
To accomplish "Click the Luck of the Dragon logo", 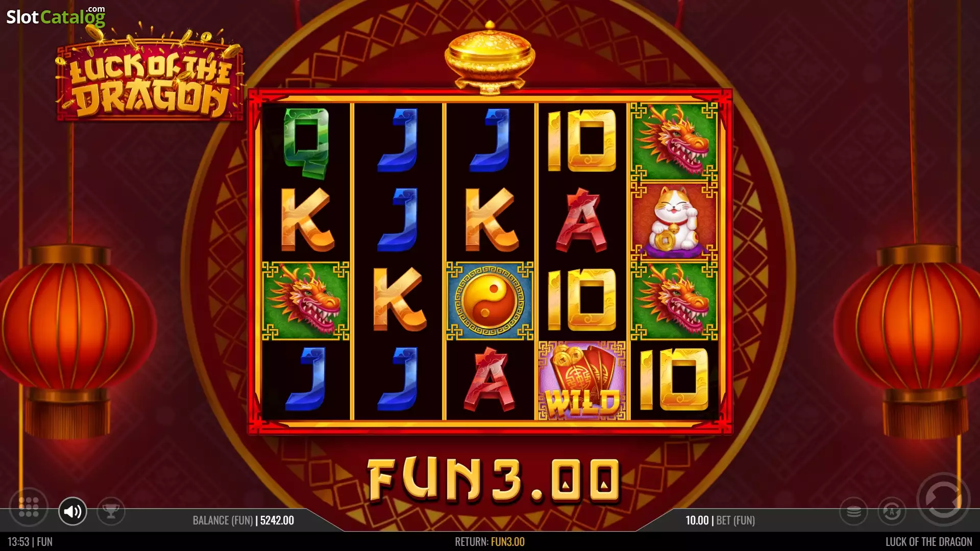I will [x=150, y=77].
